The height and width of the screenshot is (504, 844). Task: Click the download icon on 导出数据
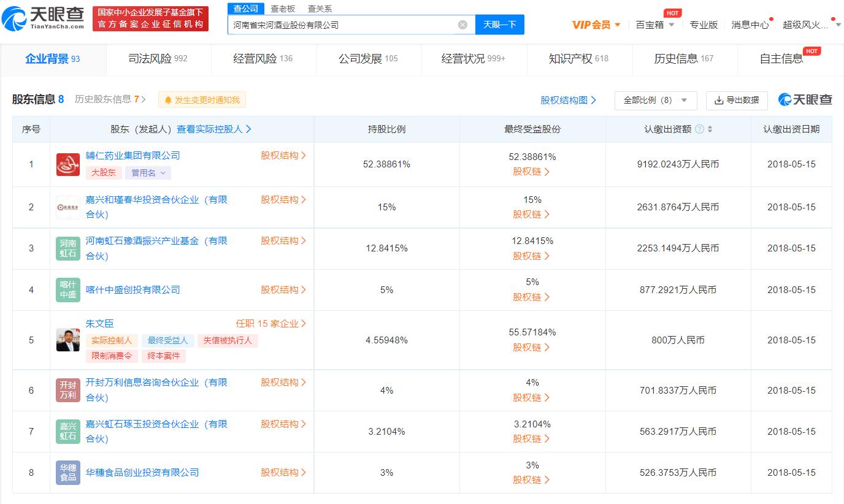(719, 100)
